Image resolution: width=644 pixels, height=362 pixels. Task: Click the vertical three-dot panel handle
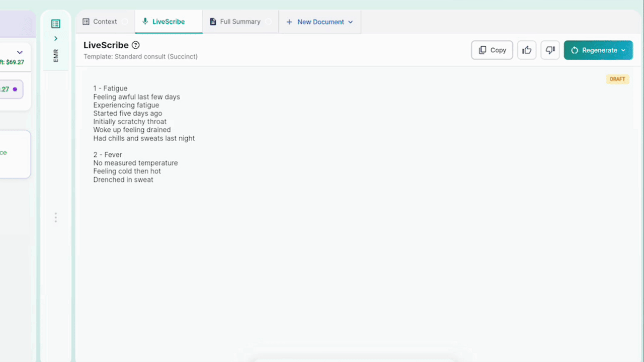pyautogui.click(x=55, y=217)
